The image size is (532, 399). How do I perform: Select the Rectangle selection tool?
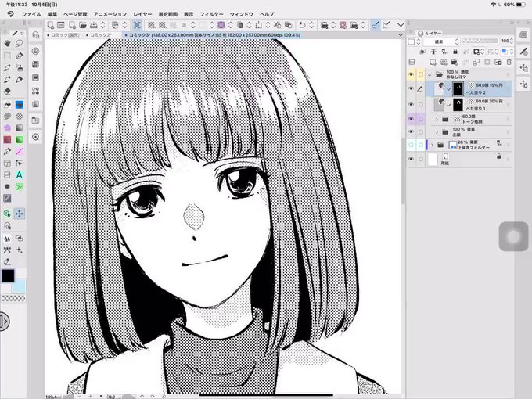pyautogui.click(x=7, y=56)
